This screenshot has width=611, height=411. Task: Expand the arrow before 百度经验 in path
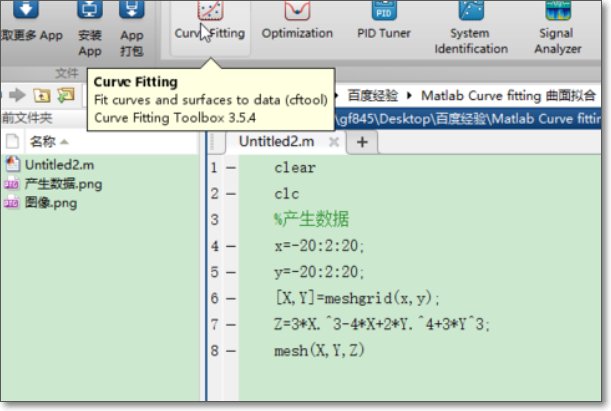(338, 95)
